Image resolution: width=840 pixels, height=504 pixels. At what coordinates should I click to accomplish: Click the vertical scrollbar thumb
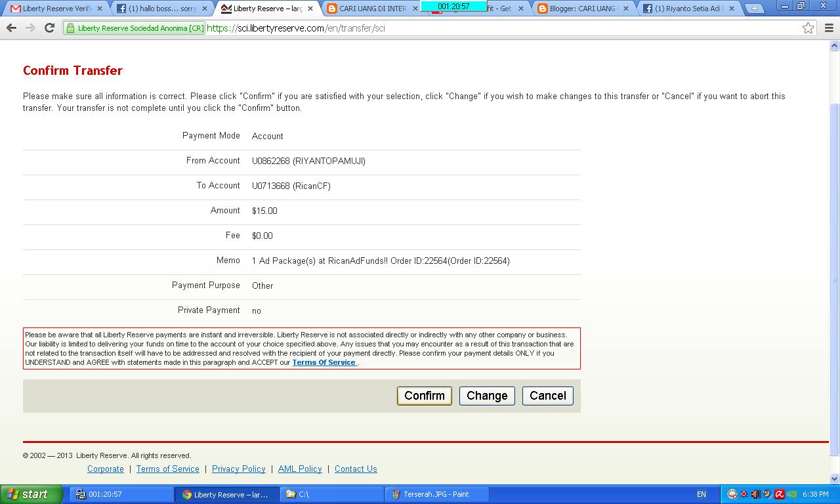pyautogui.click(x=835, y=280)
